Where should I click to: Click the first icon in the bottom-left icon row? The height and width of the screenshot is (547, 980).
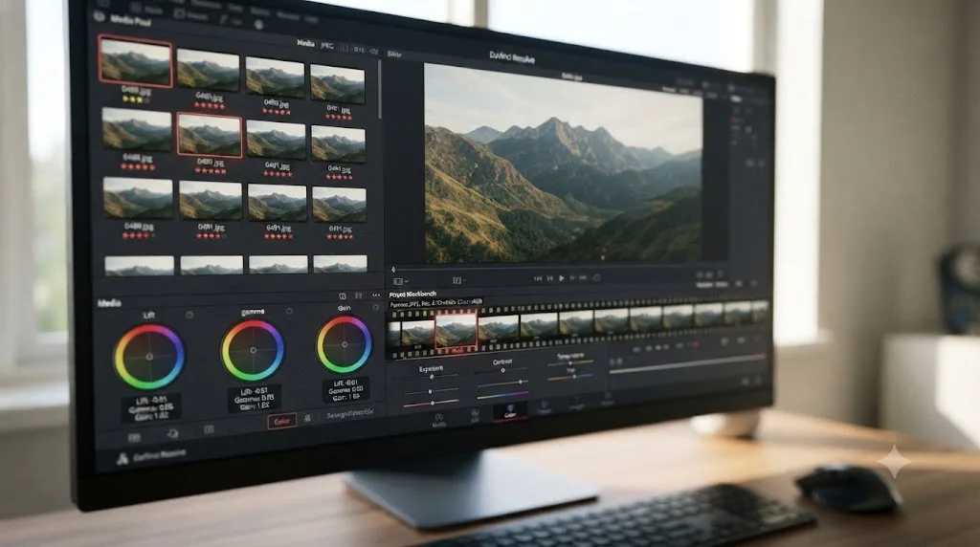[x=134, y=437]
